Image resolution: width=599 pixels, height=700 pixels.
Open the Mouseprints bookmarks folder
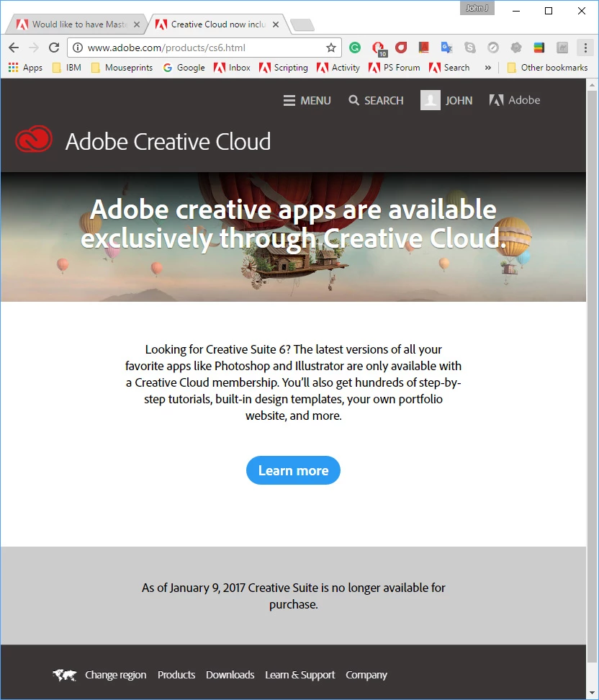(x=122, y=68)
